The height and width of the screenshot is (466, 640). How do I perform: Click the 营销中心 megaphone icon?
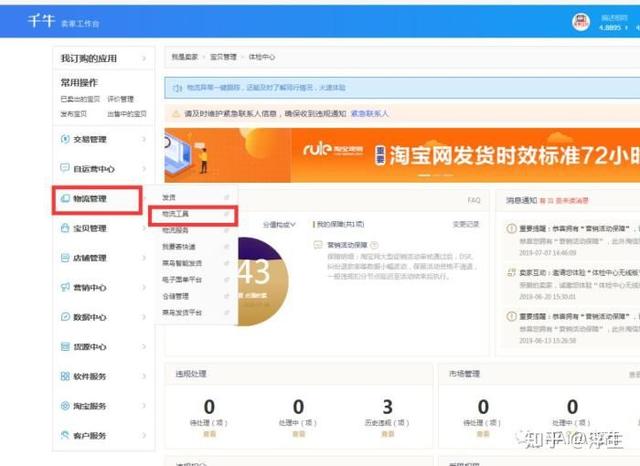65,287
